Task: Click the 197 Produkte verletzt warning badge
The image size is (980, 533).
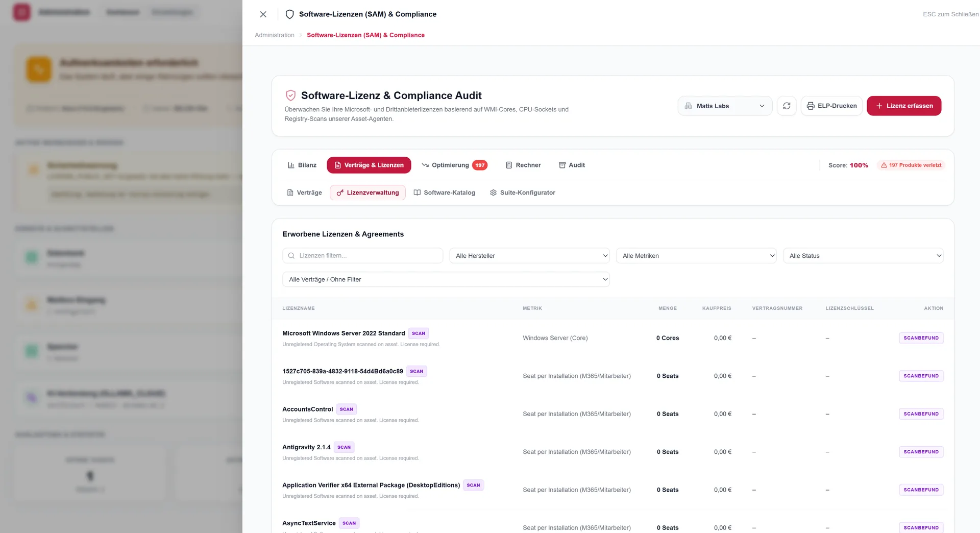Action: [x=911, y=165]
